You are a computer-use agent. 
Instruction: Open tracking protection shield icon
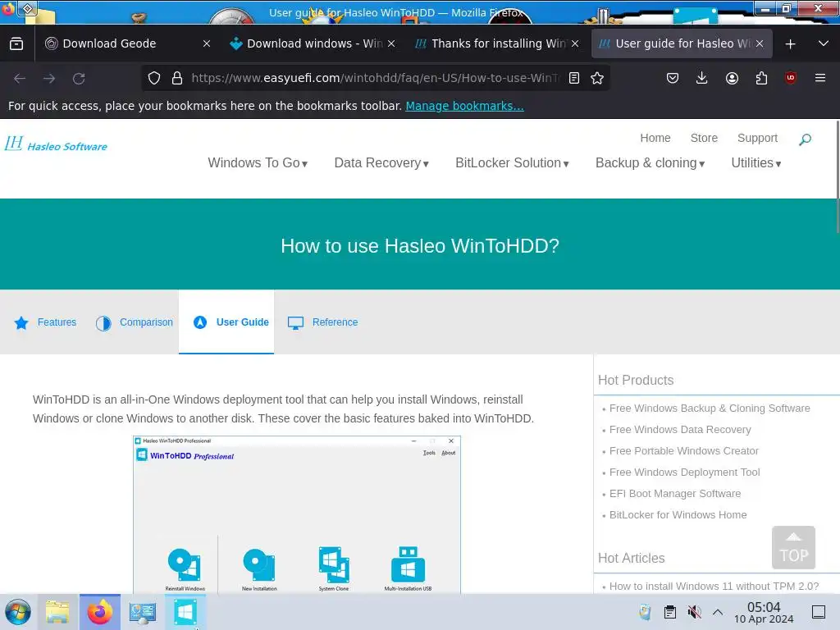(154, 78)
